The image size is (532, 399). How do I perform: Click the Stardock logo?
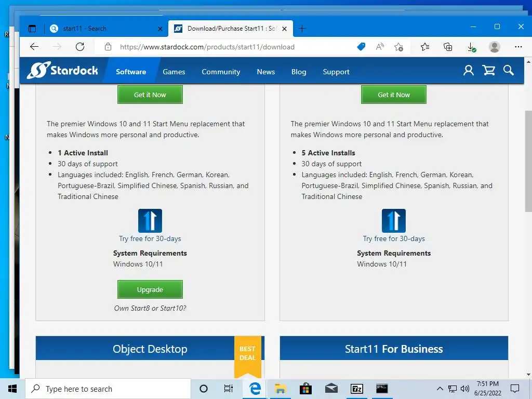pos(62,70)
